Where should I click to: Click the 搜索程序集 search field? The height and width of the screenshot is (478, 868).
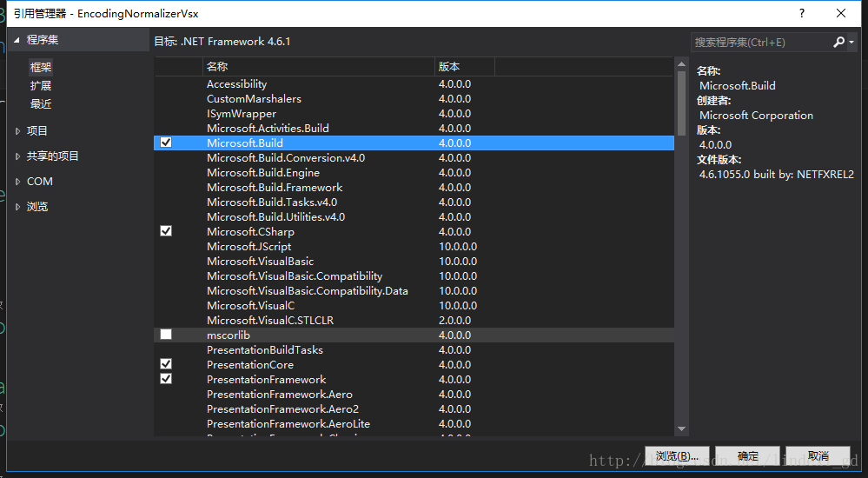pos(761,42)
